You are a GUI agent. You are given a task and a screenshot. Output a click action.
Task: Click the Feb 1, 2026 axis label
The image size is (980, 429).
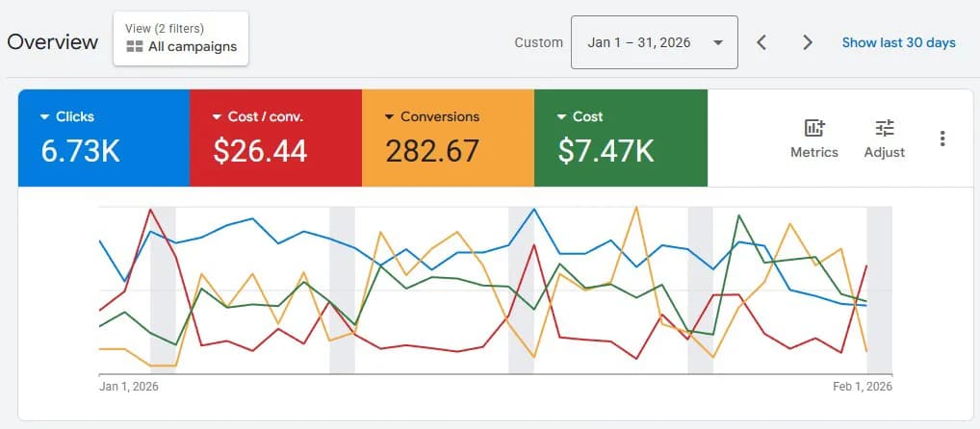point(863,387)
